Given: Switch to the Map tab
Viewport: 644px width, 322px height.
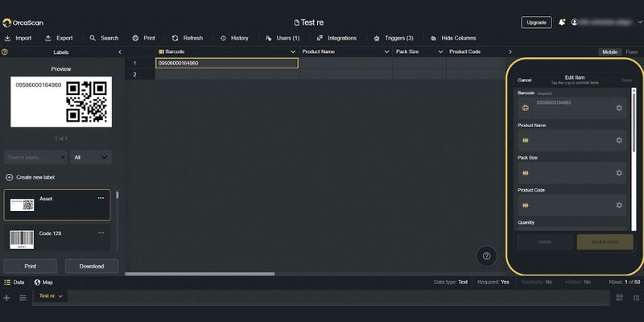Looking at the screenshot, I should pos(43,283).
